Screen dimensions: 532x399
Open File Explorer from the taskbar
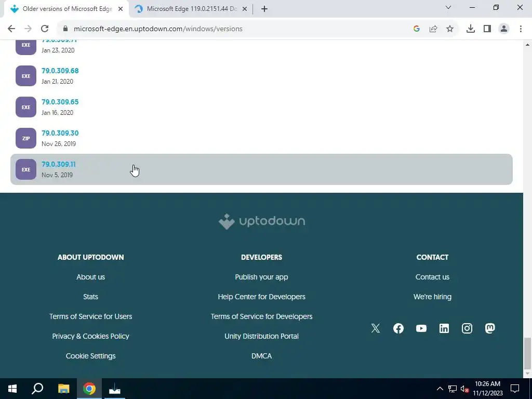pyautogui.click(x=63, y=389)
